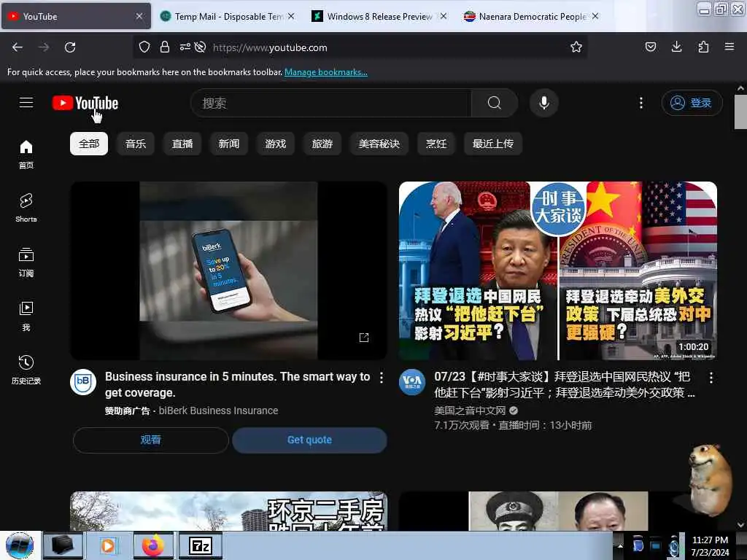Click 'Business insurance in 5 minutes' title

pyautogui.click(x=238, y=385)
